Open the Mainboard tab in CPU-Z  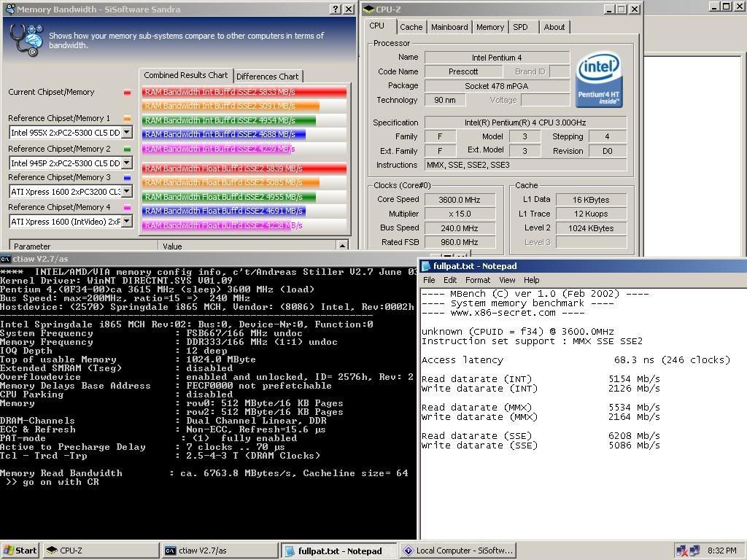pos(449,27)
